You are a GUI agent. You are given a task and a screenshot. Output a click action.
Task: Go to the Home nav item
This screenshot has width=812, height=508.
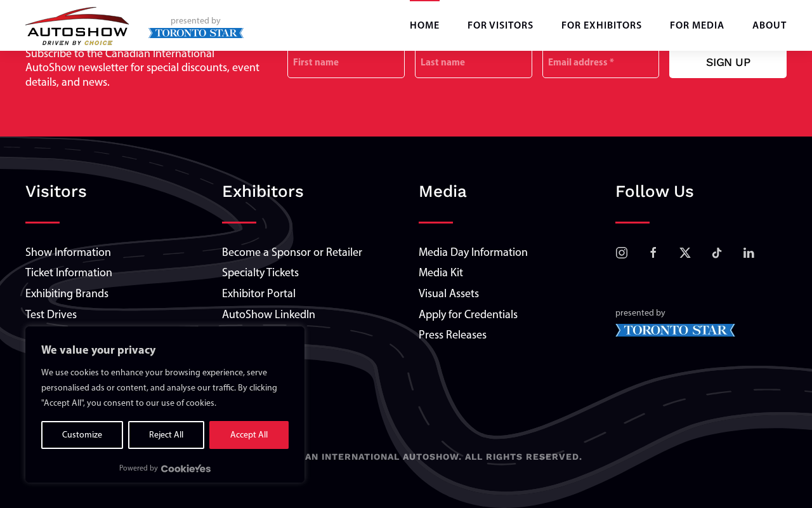point(424,26)
